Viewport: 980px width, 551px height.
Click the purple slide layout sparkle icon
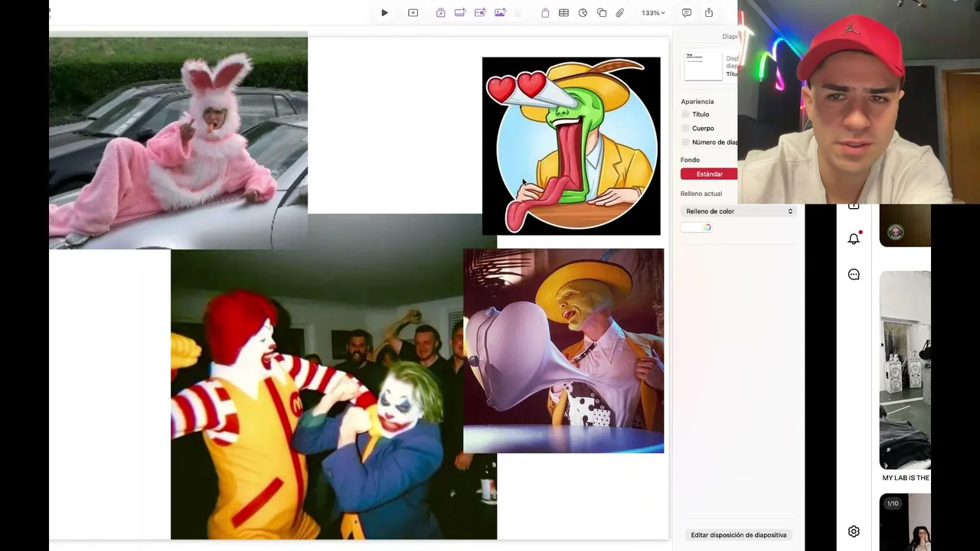coord(460,13)
